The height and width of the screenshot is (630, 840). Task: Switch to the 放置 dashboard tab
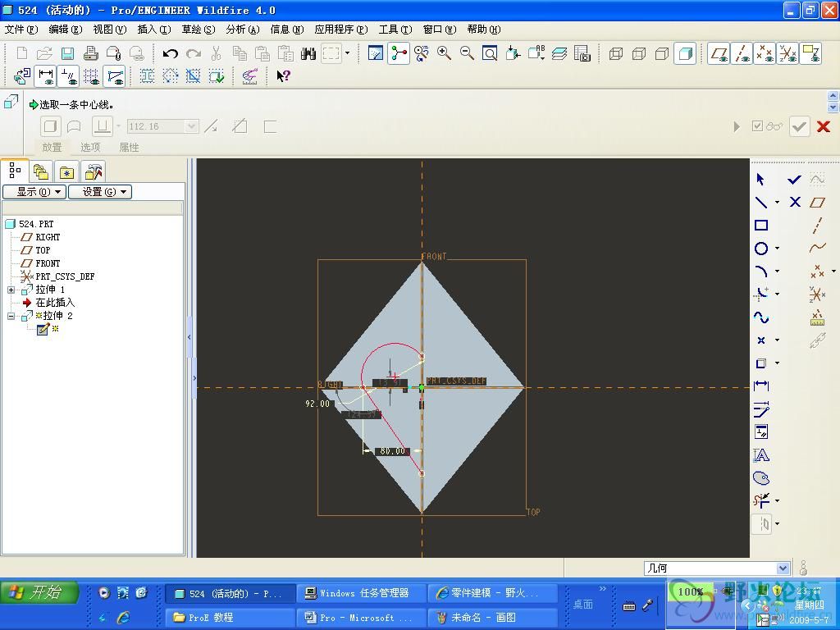[52, 148]
